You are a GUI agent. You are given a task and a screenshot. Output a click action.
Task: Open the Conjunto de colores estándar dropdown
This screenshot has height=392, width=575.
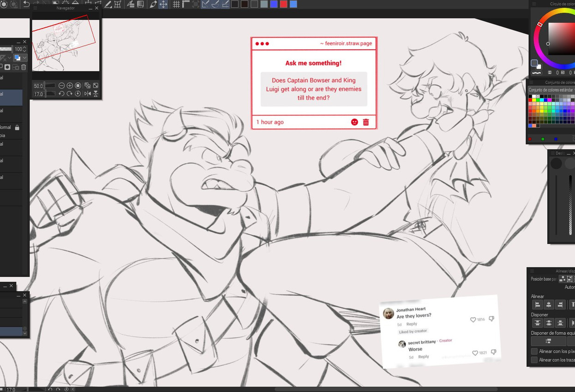[551, 90]
